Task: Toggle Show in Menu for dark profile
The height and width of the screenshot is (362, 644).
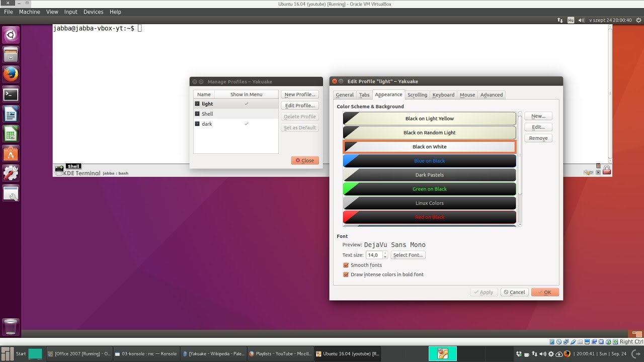Action: pyautogui.click(x=247, y=124)
